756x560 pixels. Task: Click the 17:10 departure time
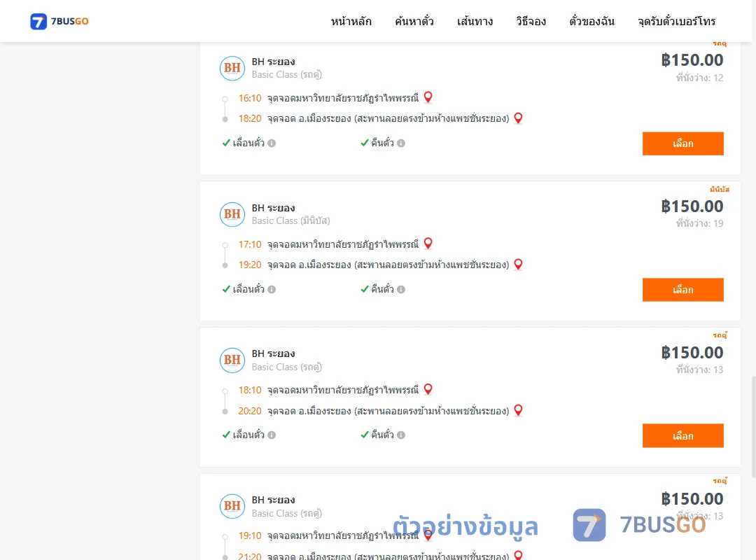[x=250, y=244]
